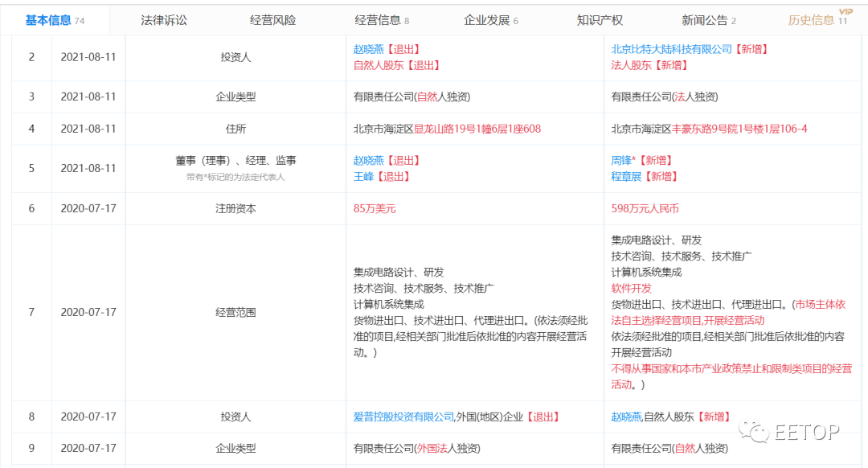Screen dimensions: 868x468
Task: Select 法人股东【新增】 text in row 2
Action: 650,65
